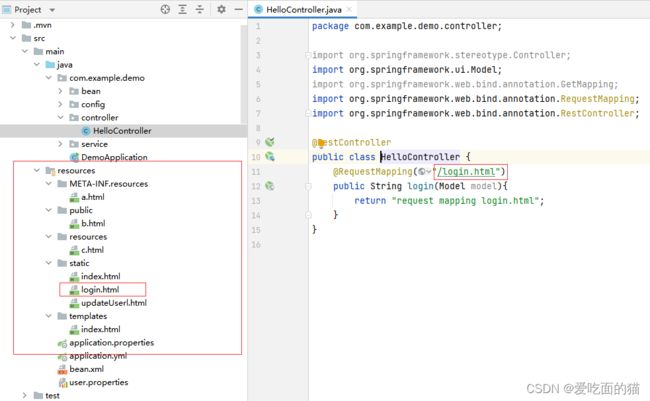
Task: Click the HelloController class icon in tree
Action: (86, 131)
